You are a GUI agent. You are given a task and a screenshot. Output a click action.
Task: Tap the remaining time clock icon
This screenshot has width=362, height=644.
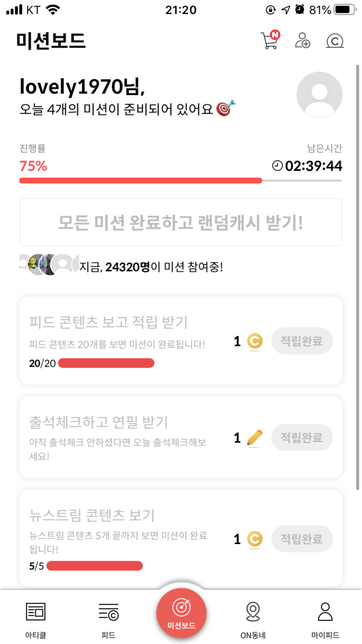277,166
